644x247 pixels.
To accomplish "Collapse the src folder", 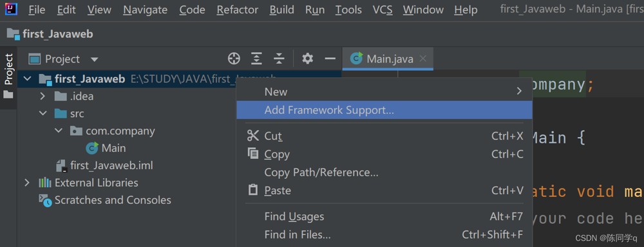I will [43, 113].
